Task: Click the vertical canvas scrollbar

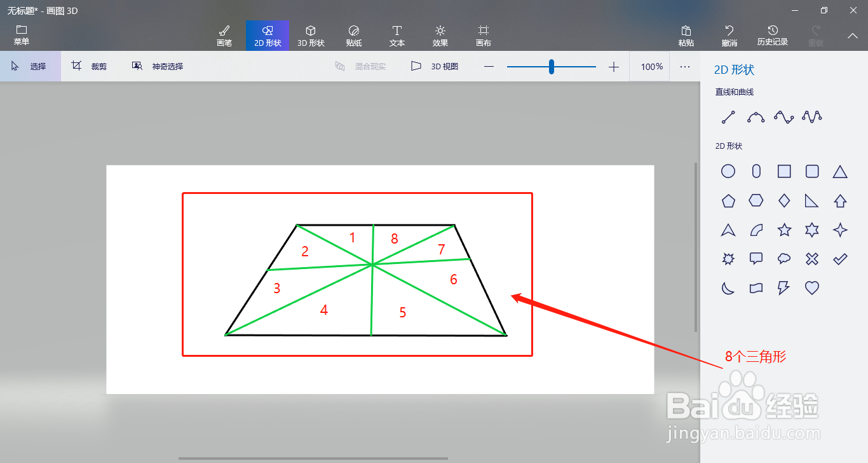Action: (696, 248)
